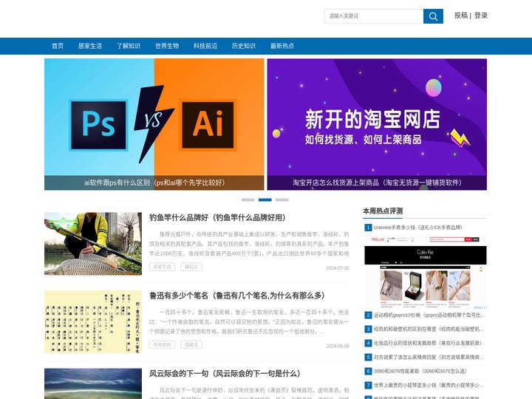The image size is (532, 399).
Task: Click the number 6 rank badge
Action: click(x=368, y=371)
